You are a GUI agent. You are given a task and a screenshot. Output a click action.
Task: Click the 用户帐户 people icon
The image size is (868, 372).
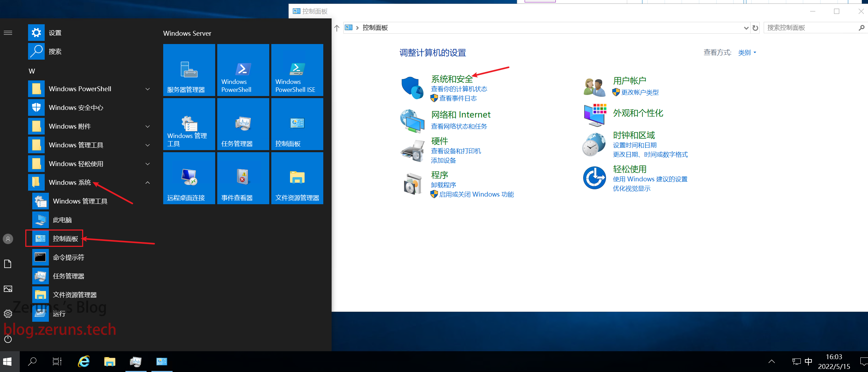tap(595, 87)
